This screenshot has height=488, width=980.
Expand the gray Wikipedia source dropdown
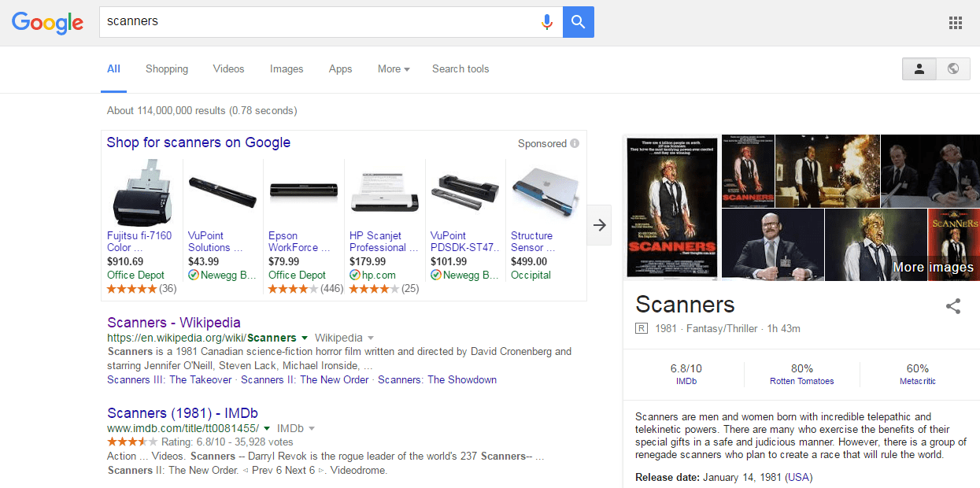(371, 338)
